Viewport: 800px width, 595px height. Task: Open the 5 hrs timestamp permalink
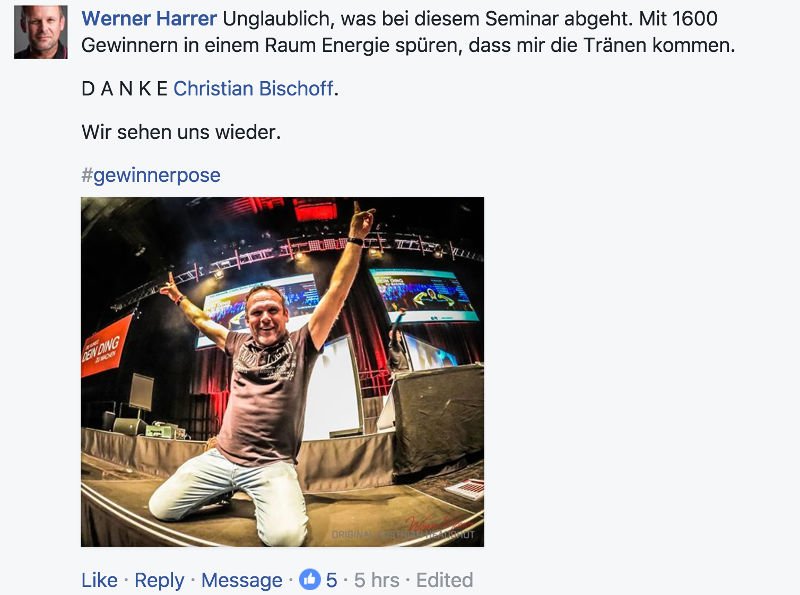(x=377, y=580)
